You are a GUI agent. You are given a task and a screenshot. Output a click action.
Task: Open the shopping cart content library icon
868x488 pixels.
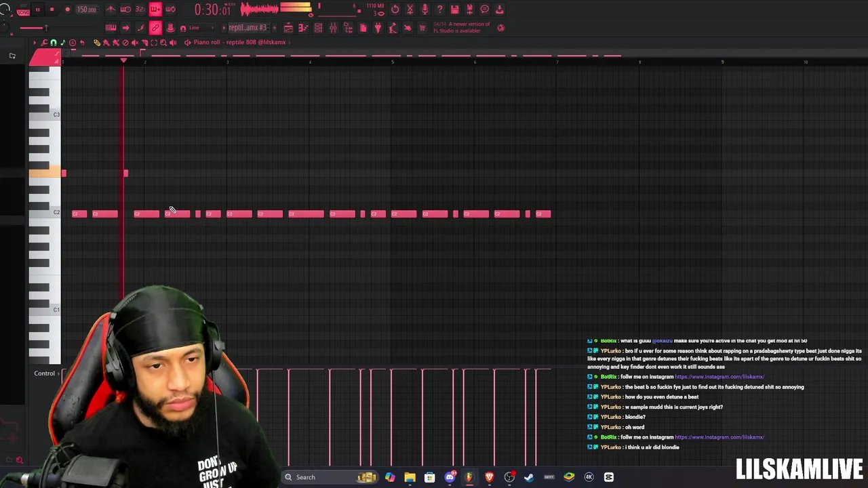[x=422, y=28]
